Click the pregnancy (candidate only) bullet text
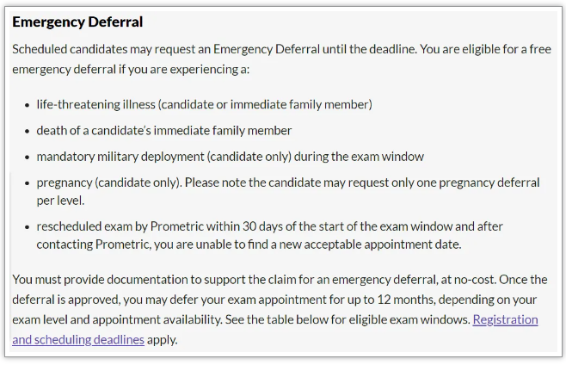Screen dimensions: 566x365 [x=288, y=191]
